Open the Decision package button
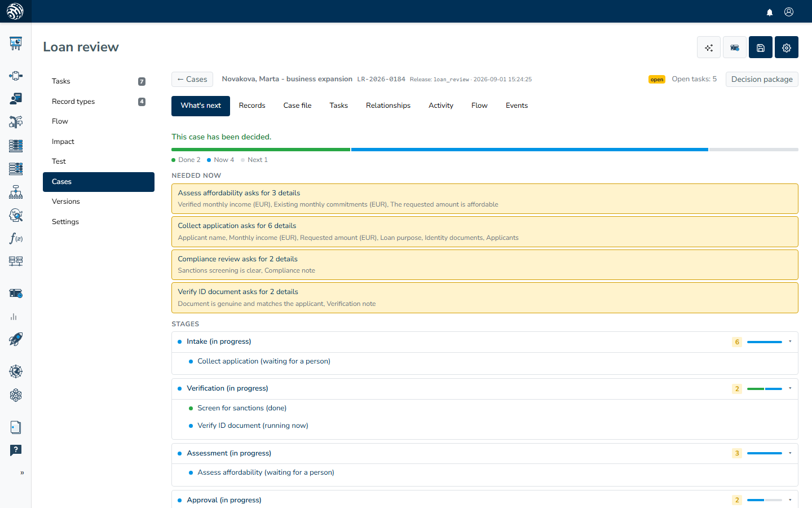The height and width of the screenshot is (508, 812). (x=762, y=79)
